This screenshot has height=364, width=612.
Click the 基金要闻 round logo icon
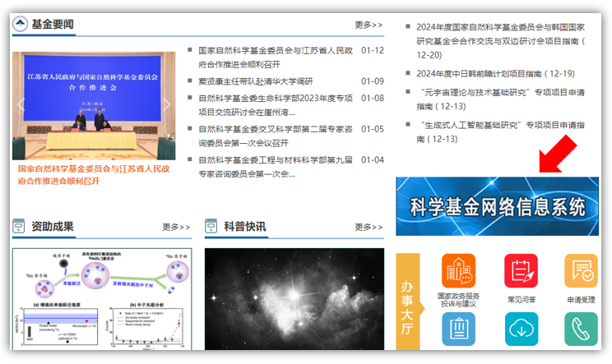(21, 25)
